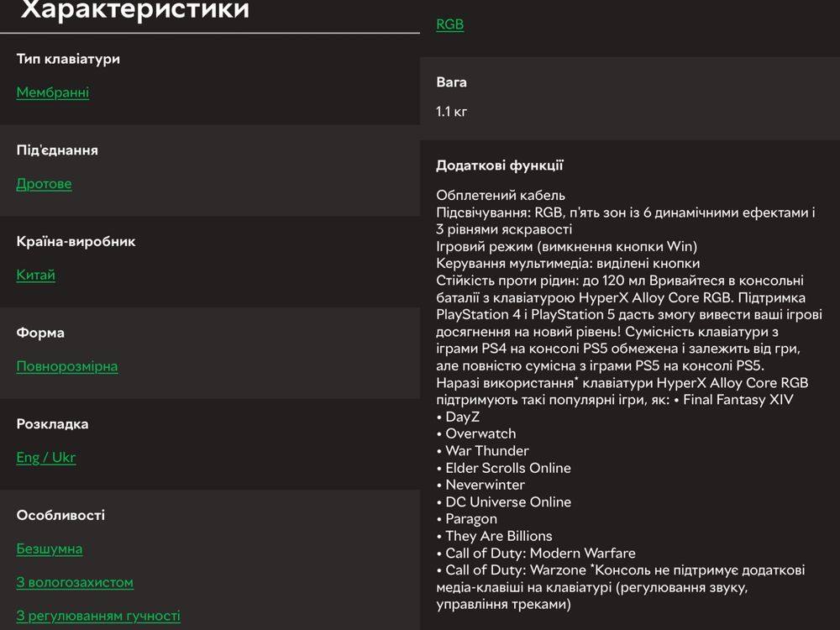This screenshot has height=630, width=840.
Task: Click the Під'єднання label
Action: tap(57, 150)
